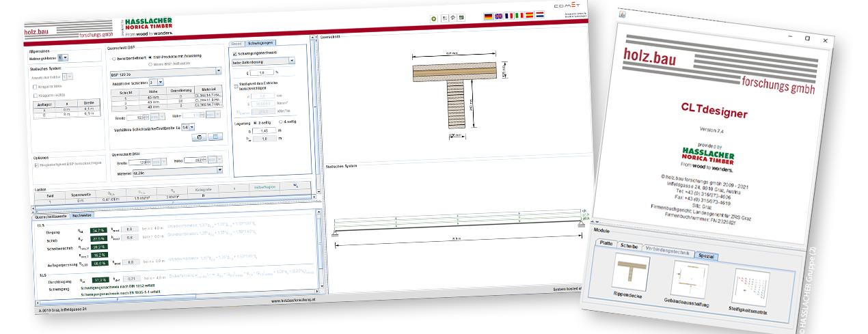Viewport: 868px width, 334px height.
Task: Switch language to French flag
Action: [x=509, y=16]
